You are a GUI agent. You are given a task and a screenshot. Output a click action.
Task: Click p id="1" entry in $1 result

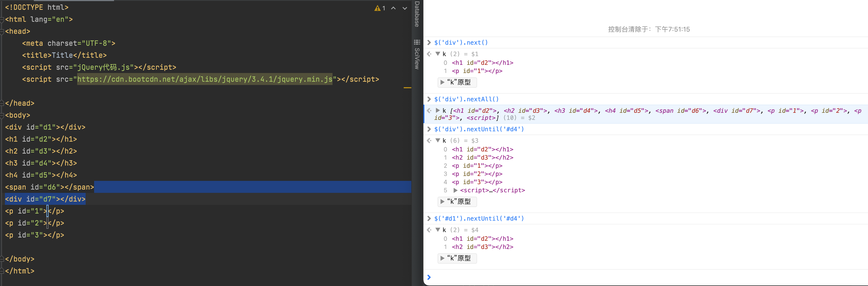tap(477, 71)
